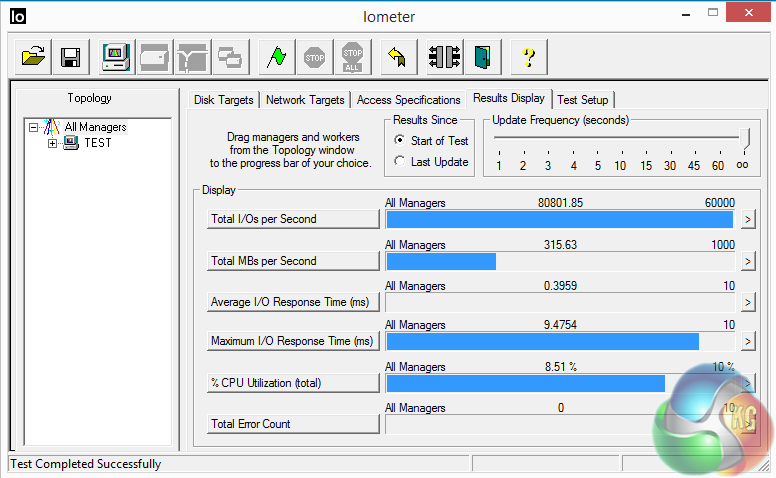Select TEST manager in Topology tree
The height and width of the screenshot is (478, 776).
[x=97, y=143]
